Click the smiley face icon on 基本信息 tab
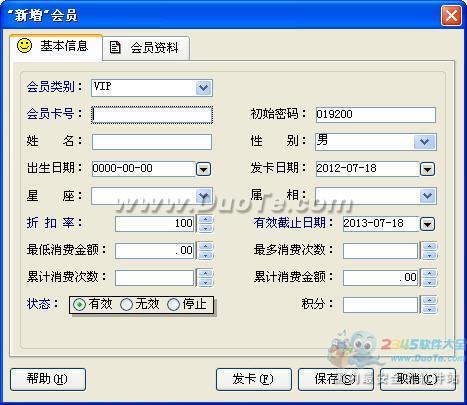 [x=24, y=46]
